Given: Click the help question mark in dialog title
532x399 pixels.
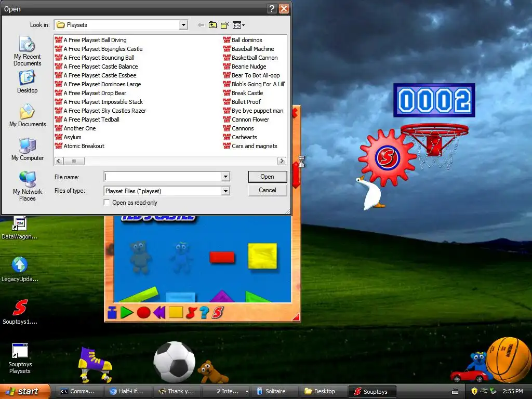Looking at the screenshot, I should (x=272, y=8).
